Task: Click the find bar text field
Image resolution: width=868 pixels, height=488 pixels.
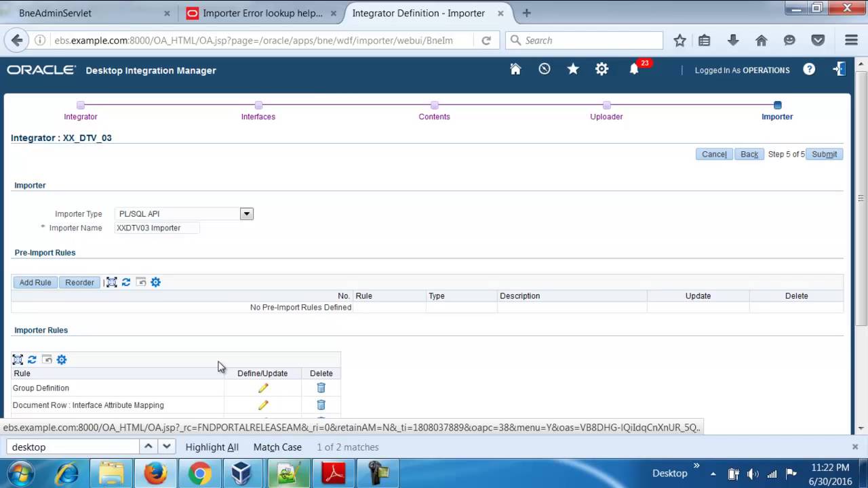Action: pyautogui.click(x=73, y=447)
